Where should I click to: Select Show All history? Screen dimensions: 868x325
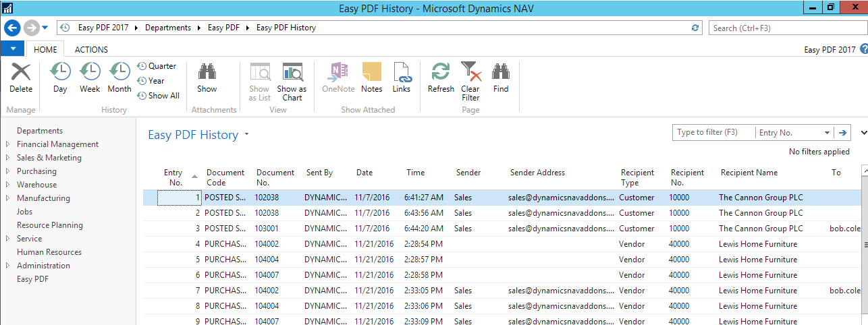tap(159, 96)
